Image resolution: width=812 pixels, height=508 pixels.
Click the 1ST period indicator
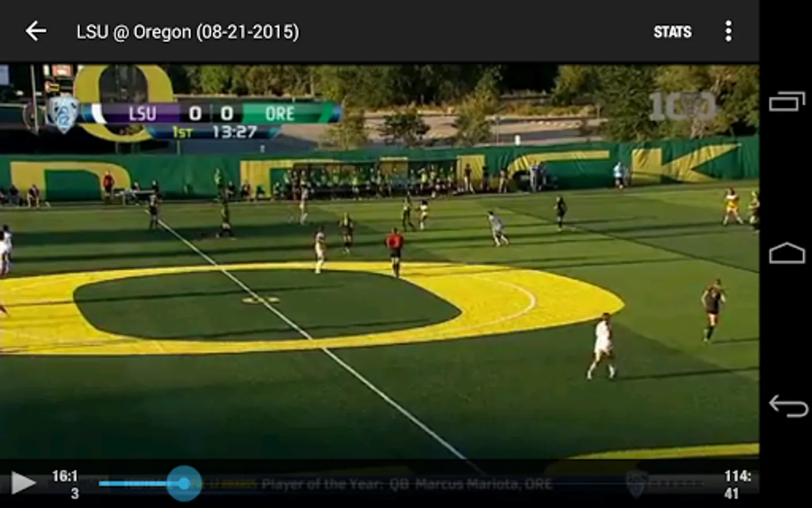pyautogui.click(x=182, y=133)
